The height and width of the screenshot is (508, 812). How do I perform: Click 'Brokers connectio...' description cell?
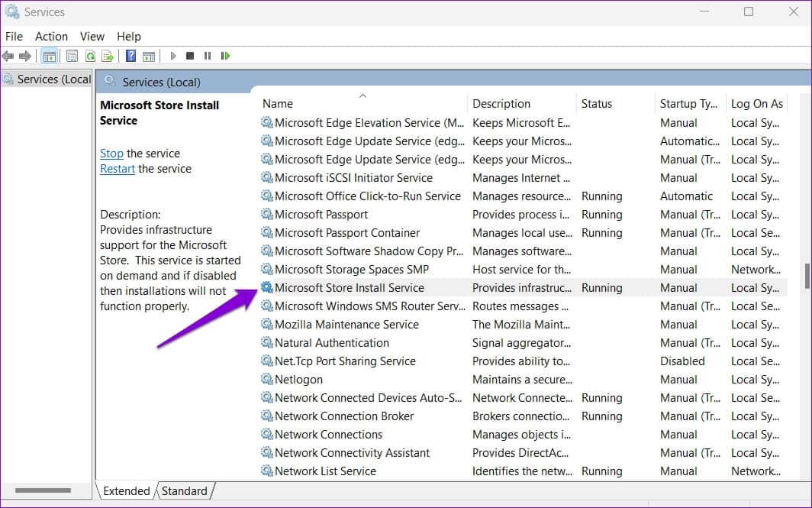pyautogui.click(x=520, y=416)
